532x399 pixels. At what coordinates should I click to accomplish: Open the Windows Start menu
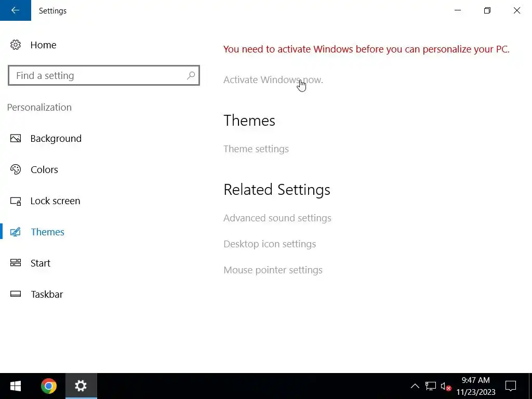coord(15,386)
